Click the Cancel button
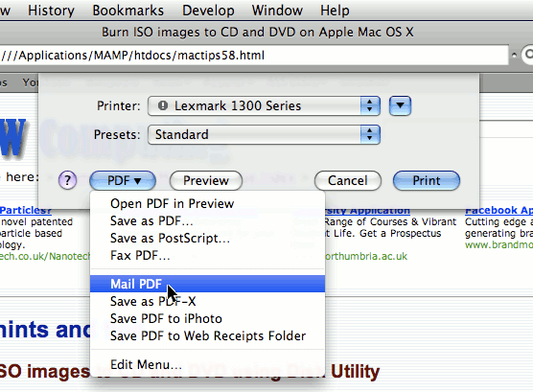Image resolution: width=533 pixels, height=392 pixels. click(348, 180)
